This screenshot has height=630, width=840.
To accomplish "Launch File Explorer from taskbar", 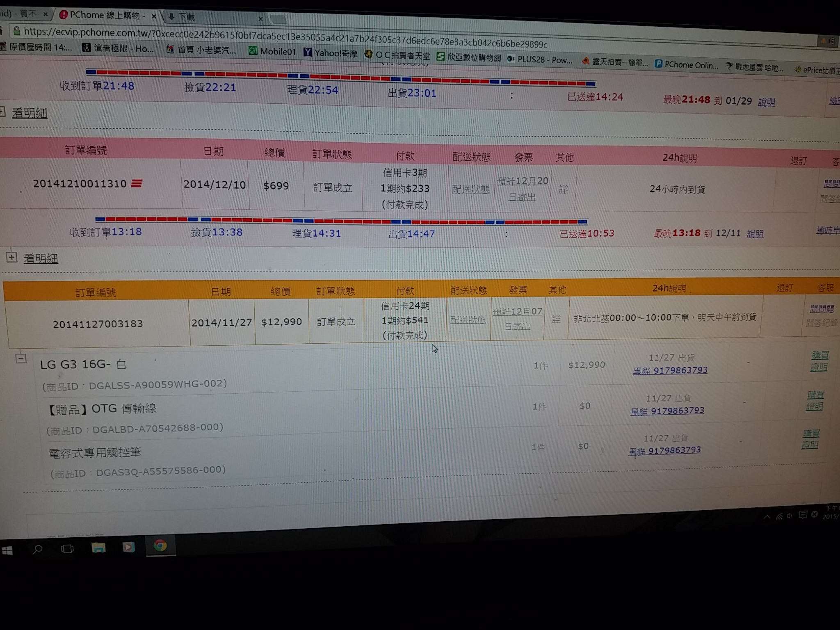I will pos(98,547).
